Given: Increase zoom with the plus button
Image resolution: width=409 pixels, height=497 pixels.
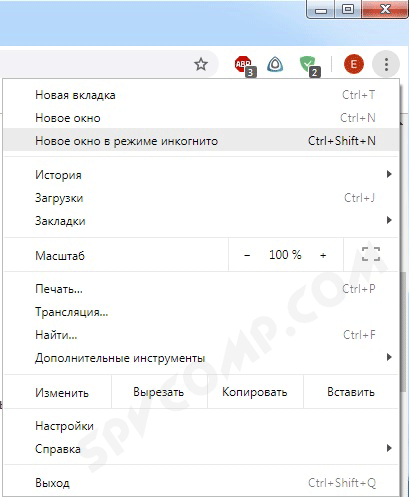Looking at the screenshot, I should tap(323, 255).
